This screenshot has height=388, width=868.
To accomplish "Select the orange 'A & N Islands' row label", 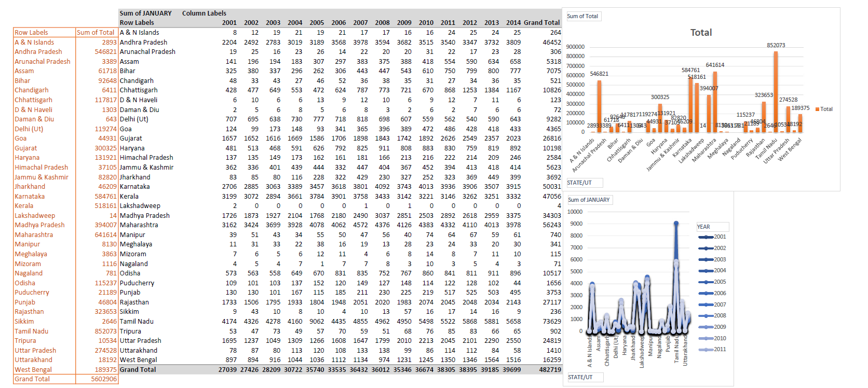I will pyautogui.click(x=34, y=42).
